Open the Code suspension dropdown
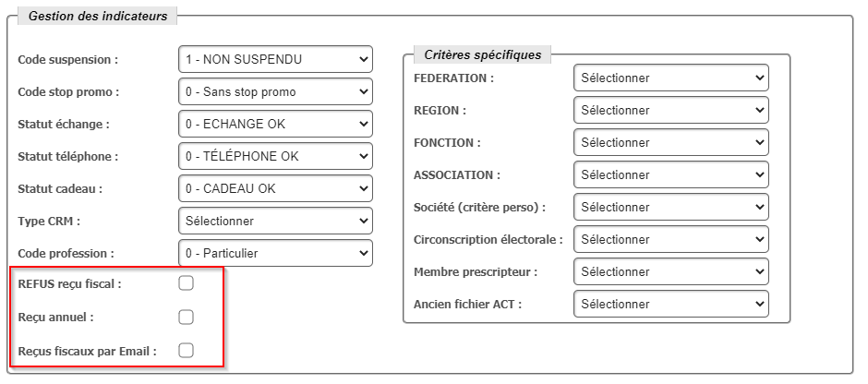Image resolution: width=868 pixels, height=384 pixels. tap(275, 60)
